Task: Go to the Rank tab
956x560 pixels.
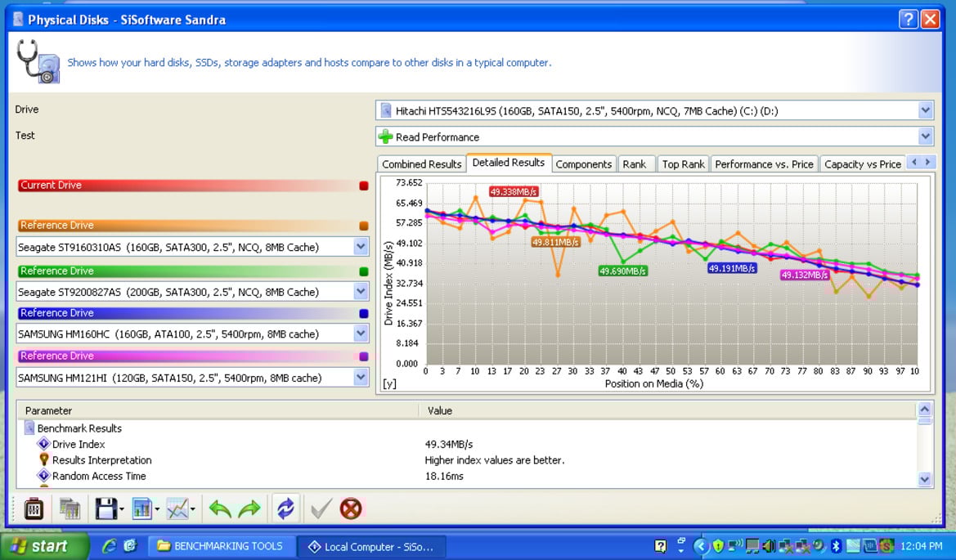Action: point(635,164)
